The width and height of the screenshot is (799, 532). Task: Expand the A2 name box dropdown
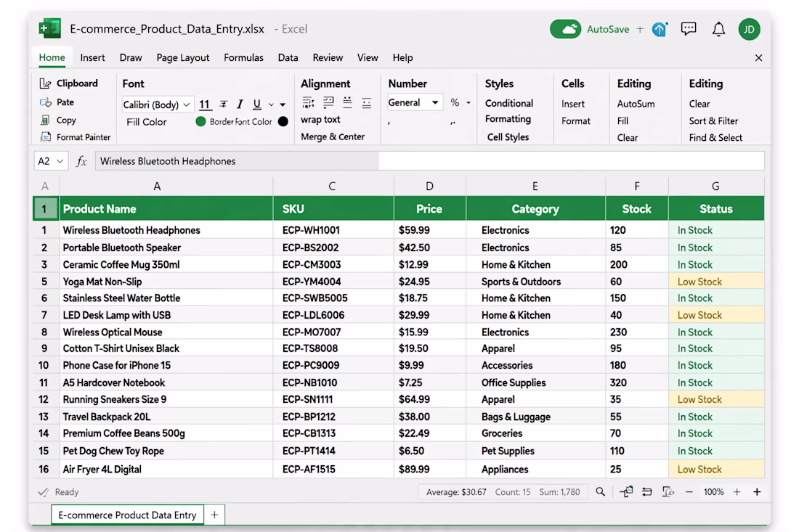(60, 161)
